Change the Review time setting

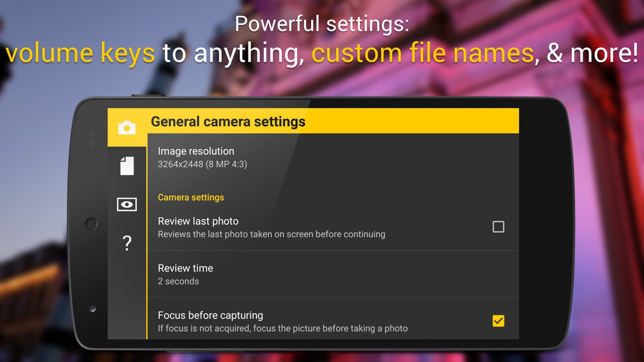tap(333, 274)
